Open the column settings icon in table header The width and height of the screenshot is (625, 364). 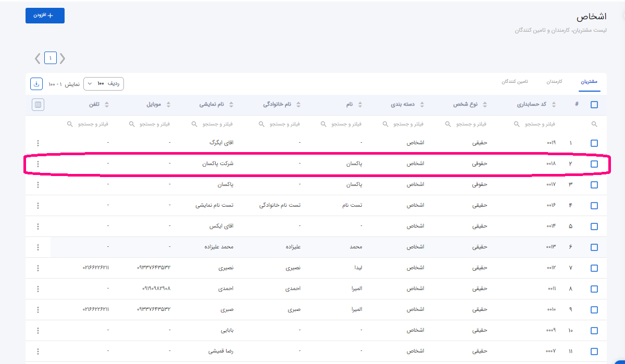[x=37, y=105]
